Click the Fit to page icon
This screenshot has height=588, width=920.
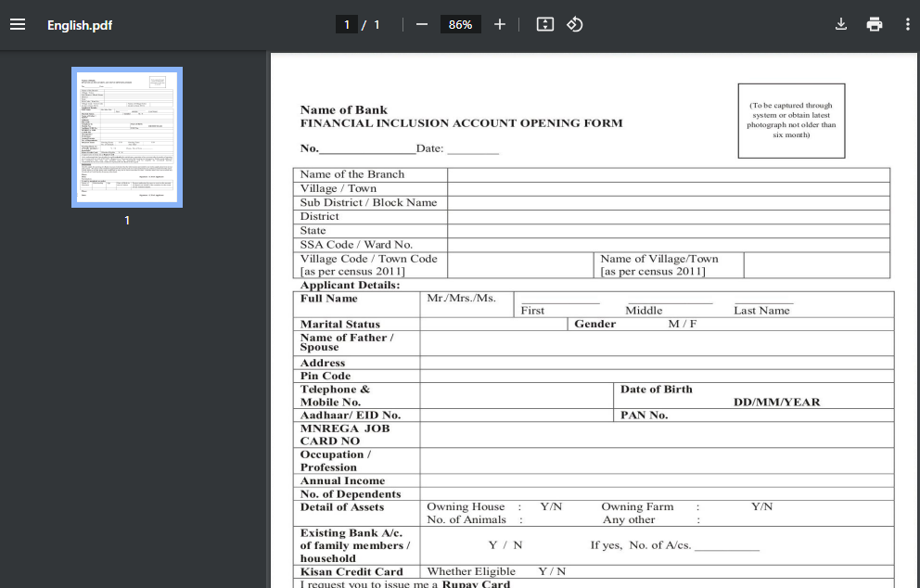[x=545, y=25]
